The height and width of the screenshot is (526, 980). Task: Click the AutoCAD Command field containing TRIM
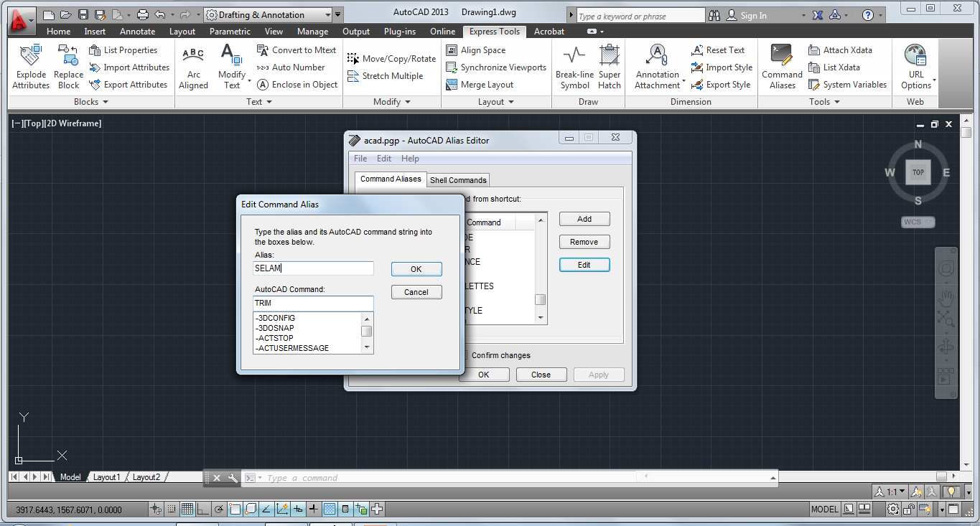(x=314, y=303)
